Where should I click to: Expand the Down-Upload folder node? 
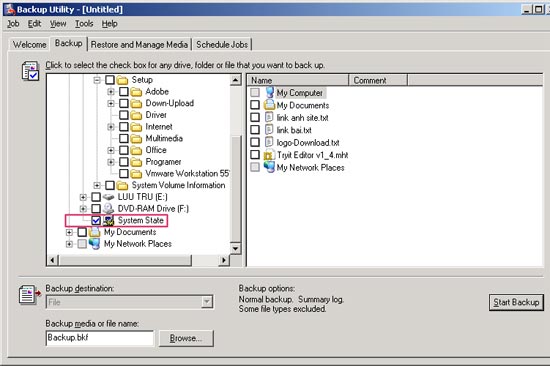111,104
